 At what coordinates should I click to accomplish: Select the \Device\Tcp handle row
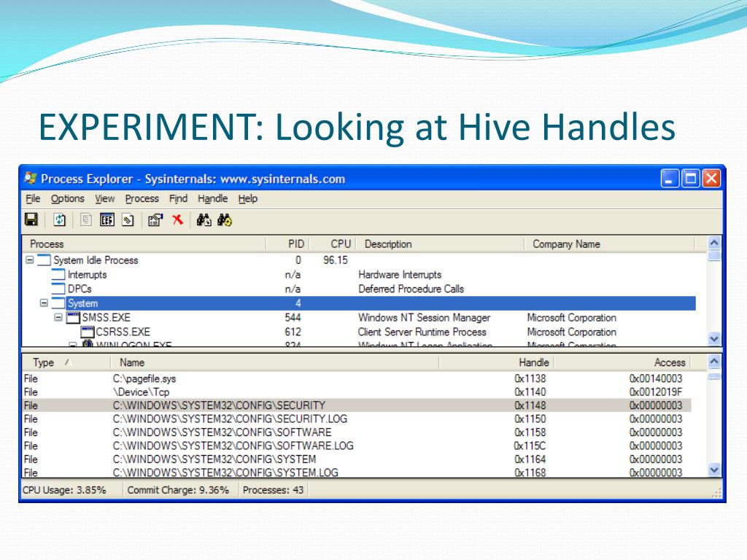coord(357,392)
